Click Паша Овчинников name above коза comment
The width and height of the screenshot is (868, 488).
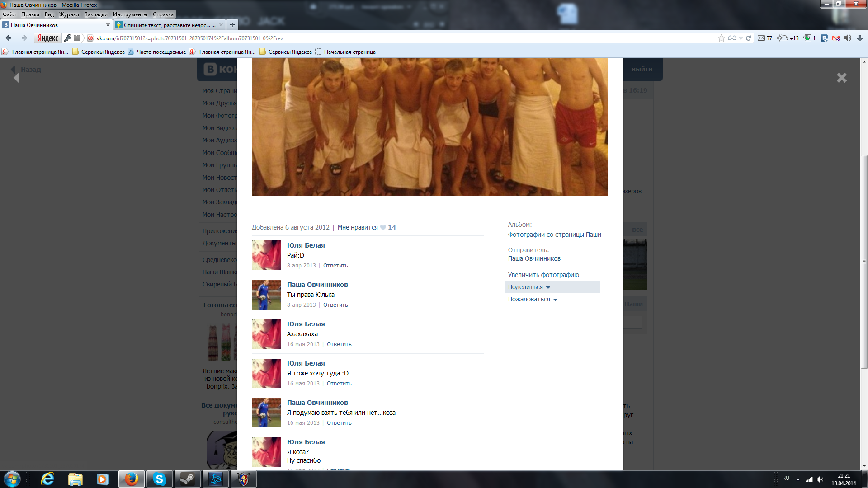[x=317, y=403]
